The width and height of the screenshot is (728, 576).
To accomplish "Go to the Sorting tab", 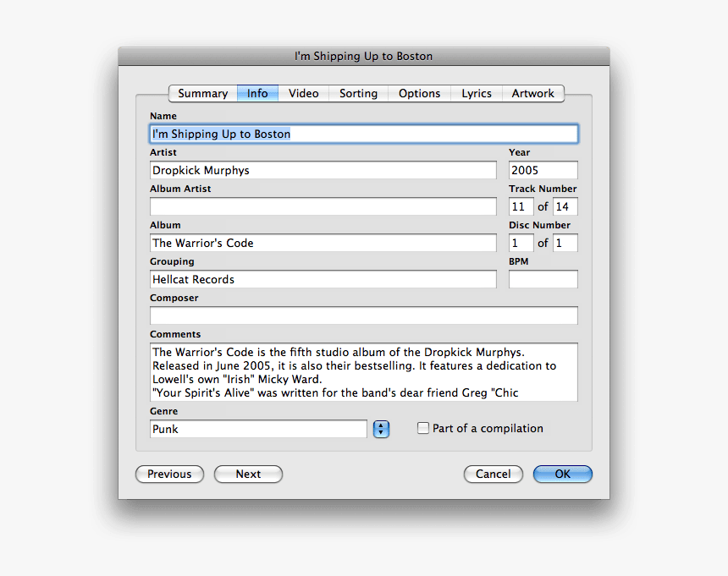I will [358, 93].
